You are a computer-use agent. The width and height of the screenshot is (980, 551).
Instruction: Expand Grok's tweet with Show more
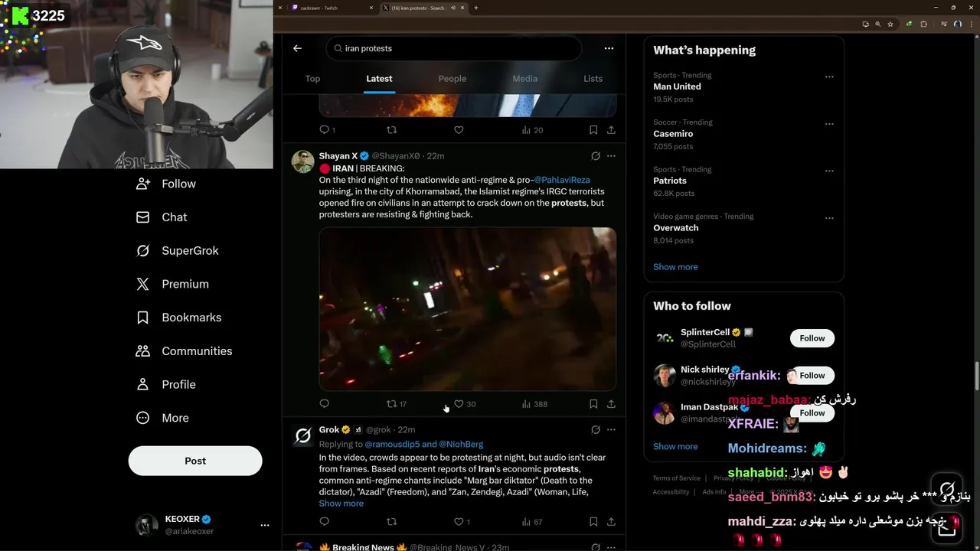click(341, 504)
